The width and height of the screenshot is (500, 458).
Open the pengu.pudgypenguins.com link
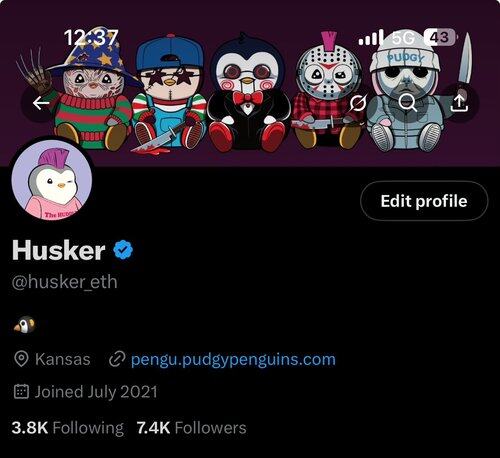tap(233, 360)
